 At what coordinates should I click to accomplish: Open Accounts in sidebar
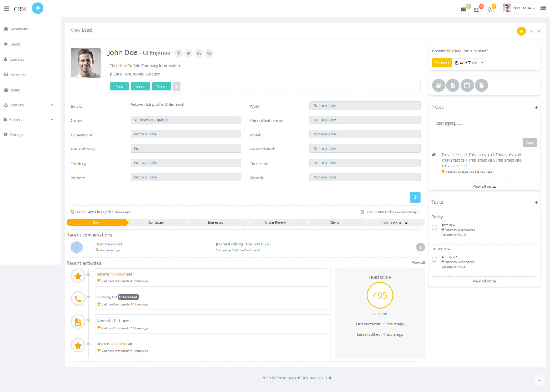click(x=15, y=75)
